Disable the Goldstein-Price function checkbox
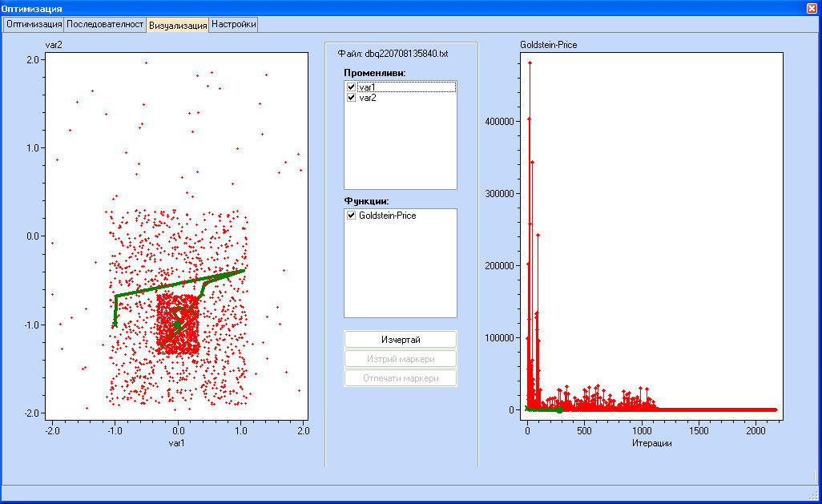822x504 pixels. (x=351, y=216)
